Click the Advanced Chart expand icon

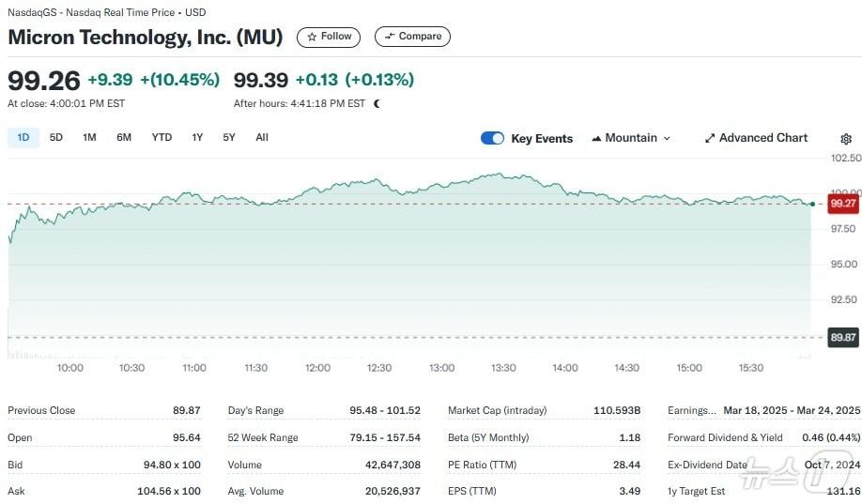click(x=710, y=138)
